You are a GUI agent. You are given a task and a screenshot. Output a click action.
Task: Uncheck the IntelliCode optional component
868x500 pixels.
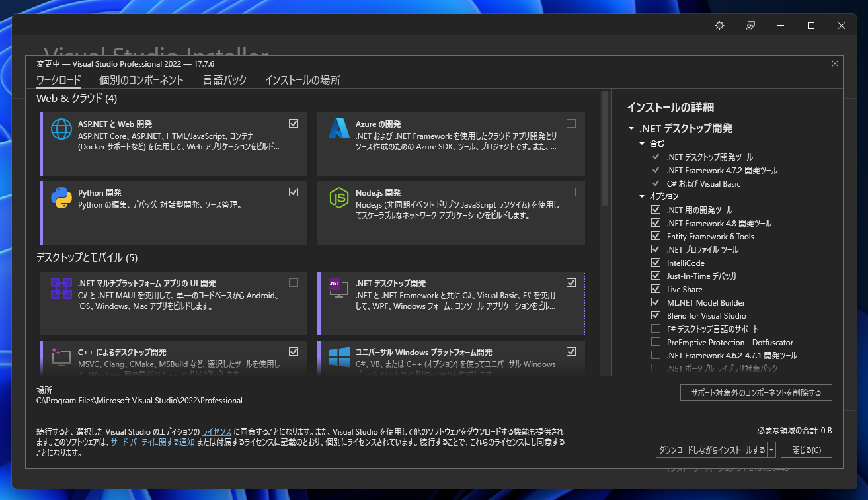[x=655, y=263]
